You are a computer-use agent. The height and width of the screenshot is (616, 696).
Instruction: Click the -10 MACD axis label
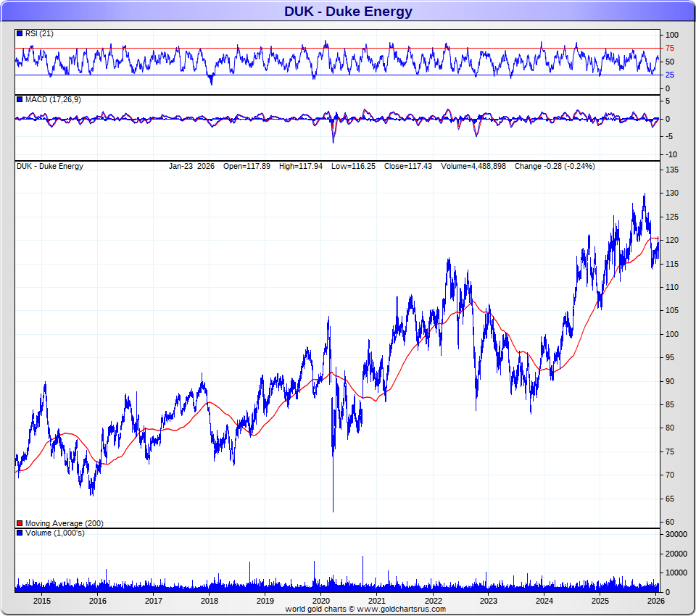click(671, 154)
